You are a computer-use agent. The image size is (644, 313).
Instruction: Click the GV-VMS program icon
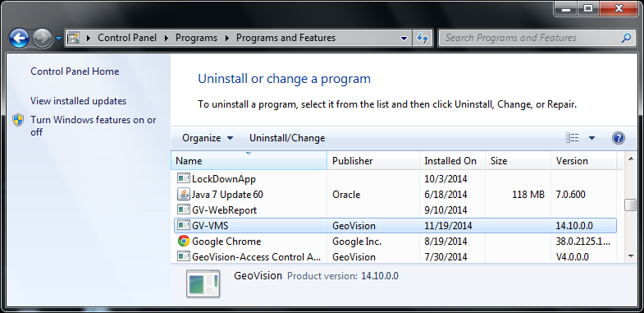tap(183, 225)
